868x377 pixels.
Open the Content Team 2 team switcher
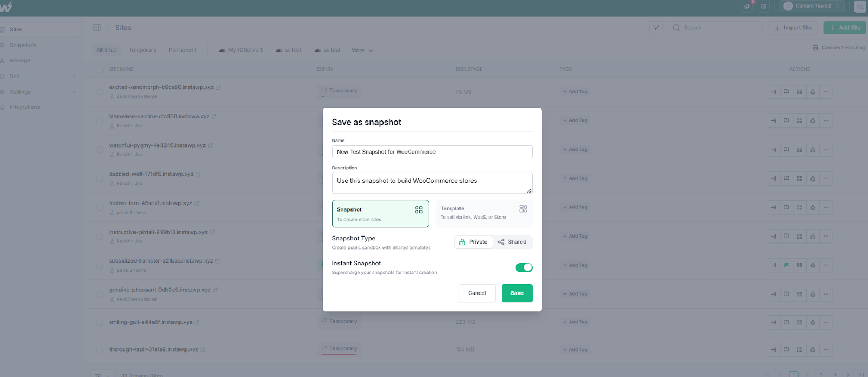click(812, 6)
